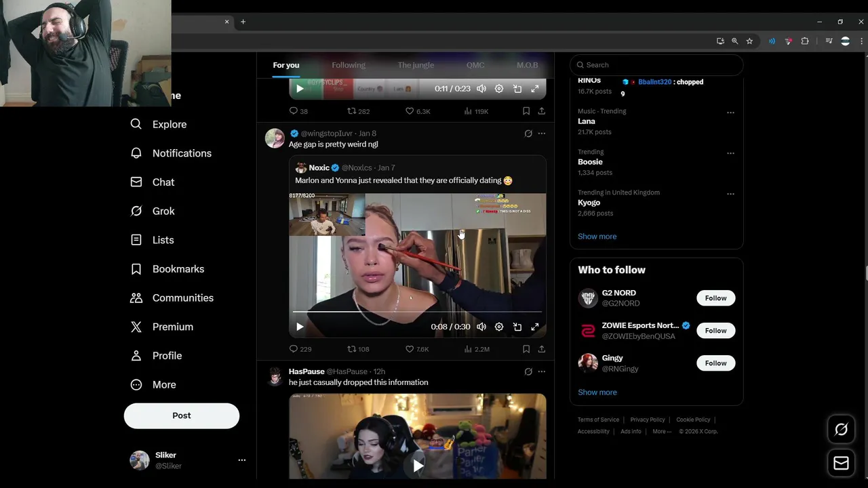Image resolution: width=868 pixels, height=488 pixels.
Task: Open Profile in the sidebar
Action: tap(156, 356)
